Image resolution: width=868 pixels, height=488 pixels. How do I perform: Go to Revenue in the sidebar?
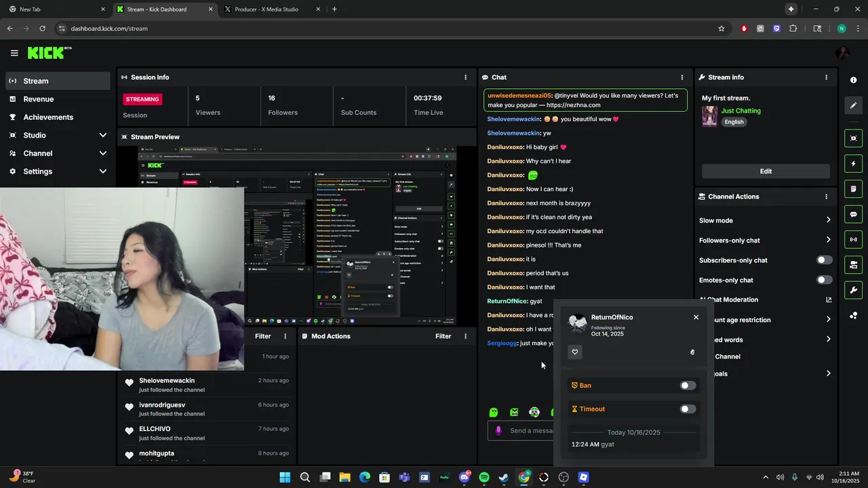pyautogui.click(x=58, y=99)
